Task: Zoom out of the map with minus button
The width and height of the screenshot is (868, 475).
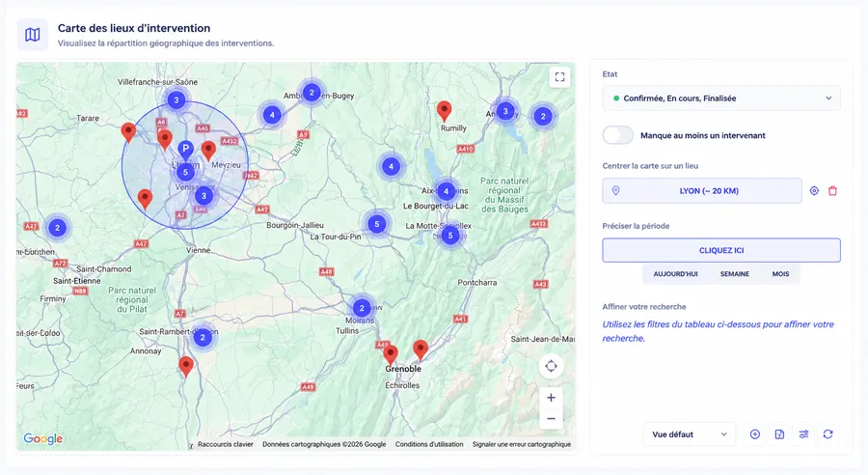Action: (x=551, y=419)
